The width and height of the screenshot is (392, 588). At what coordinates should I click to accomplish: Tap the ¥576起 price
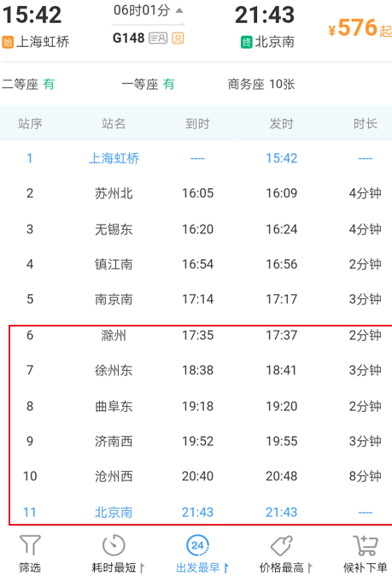pos(360,28)
